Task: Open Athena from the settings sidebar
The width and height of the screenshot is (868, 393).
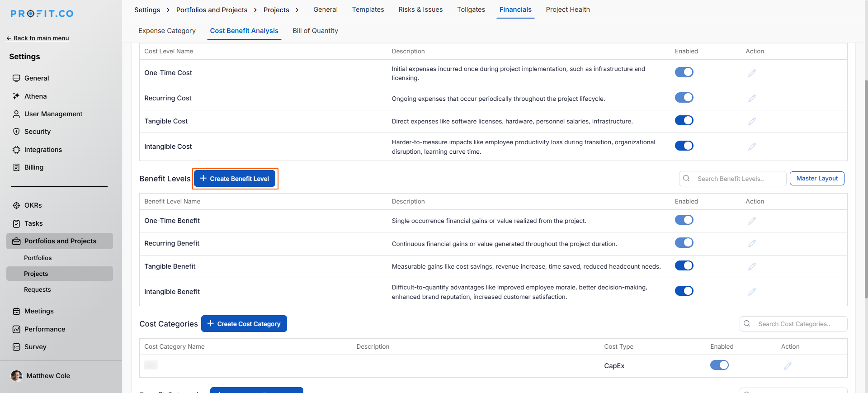Action: point(35,96)
